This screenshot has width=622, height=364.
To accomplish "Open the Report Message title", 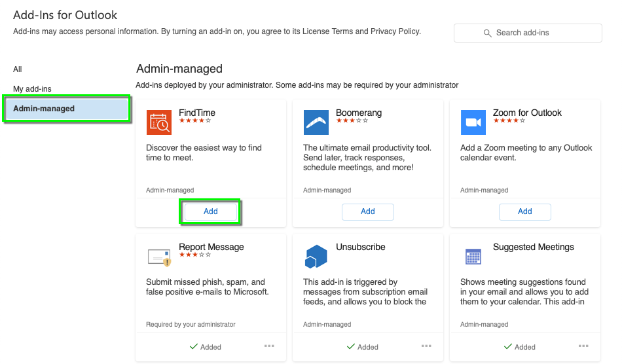I will [211, 247].
